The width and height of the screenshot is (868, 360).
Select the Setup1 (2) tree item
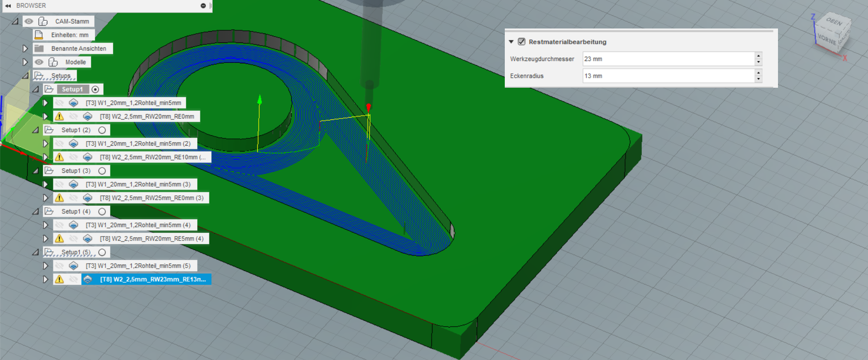point(76,130)
